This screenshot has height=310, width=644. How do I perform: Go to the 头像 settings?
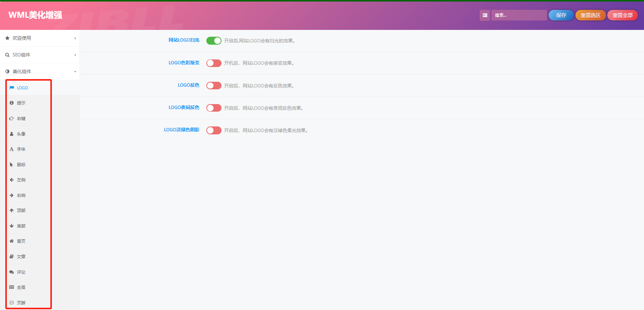[40, 134]
